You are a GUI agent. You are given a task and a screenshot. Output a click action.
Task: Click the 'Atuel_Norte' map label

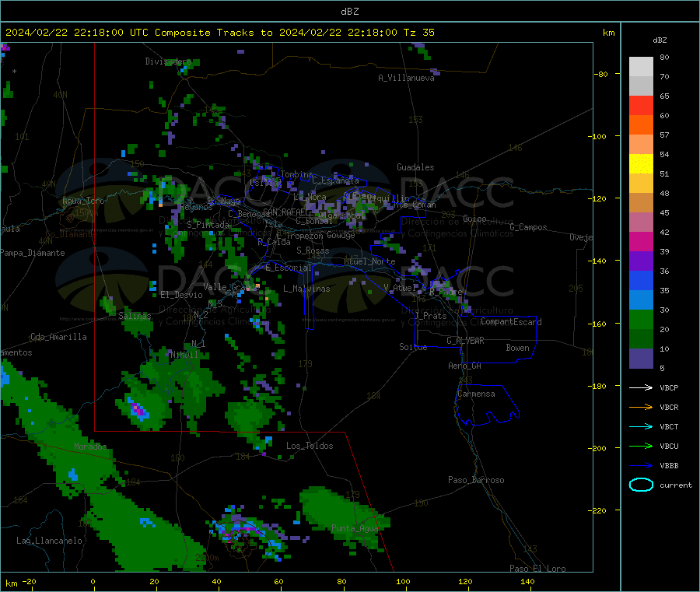click(369, 261)
